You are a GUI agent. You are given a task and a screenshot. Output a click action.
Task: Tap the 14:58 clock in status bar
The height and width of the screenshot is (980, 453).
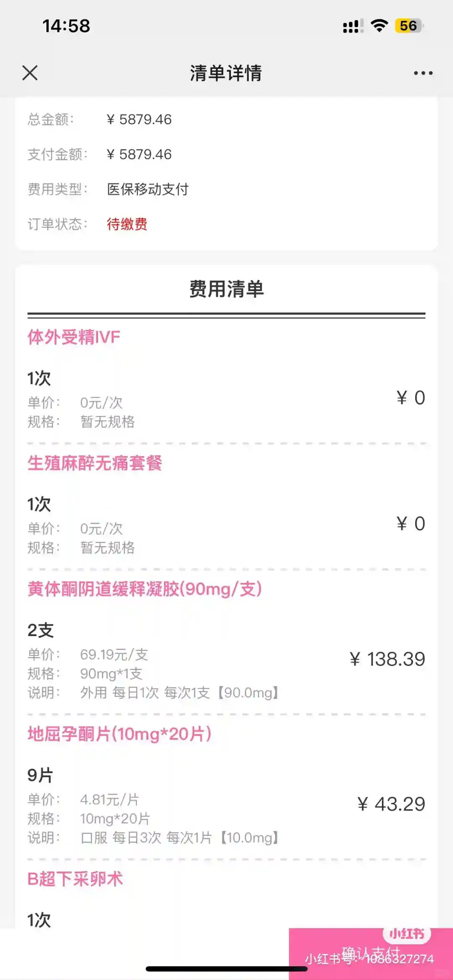pyautogui.click(x=66, y=26)
